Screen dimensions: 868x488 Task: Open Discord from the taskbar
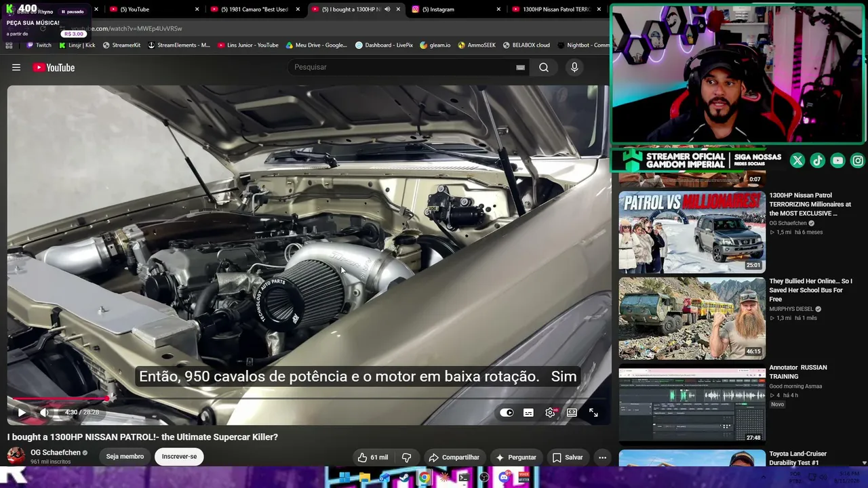tap(504, 478)
